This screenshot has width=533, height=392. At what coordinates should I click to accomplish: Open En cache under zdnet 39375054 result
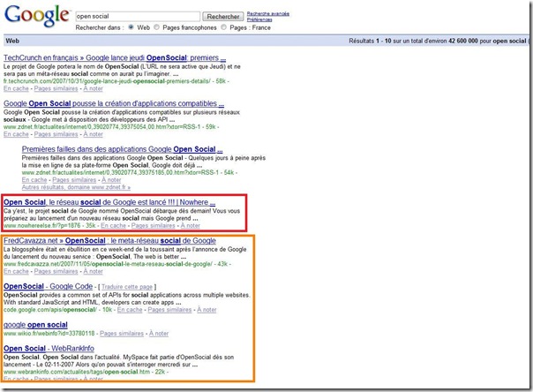click(16, 134)
